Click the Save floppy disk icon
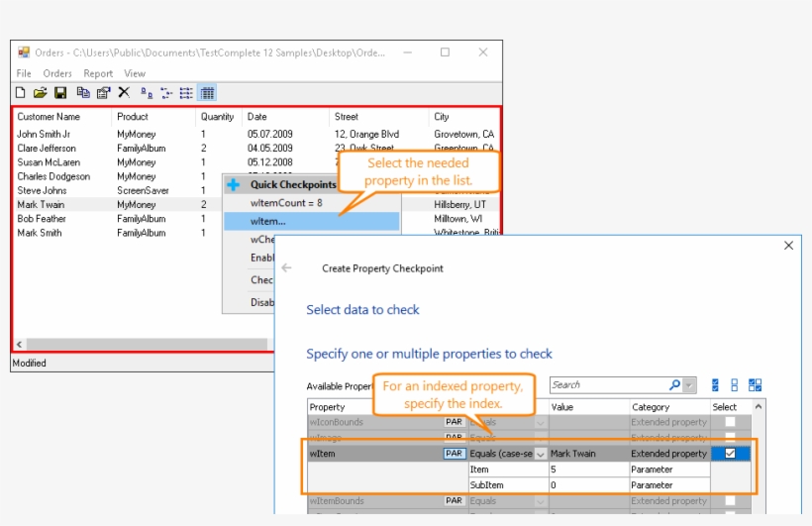This screenshot has height=526, width=812. tap(60, 93)
